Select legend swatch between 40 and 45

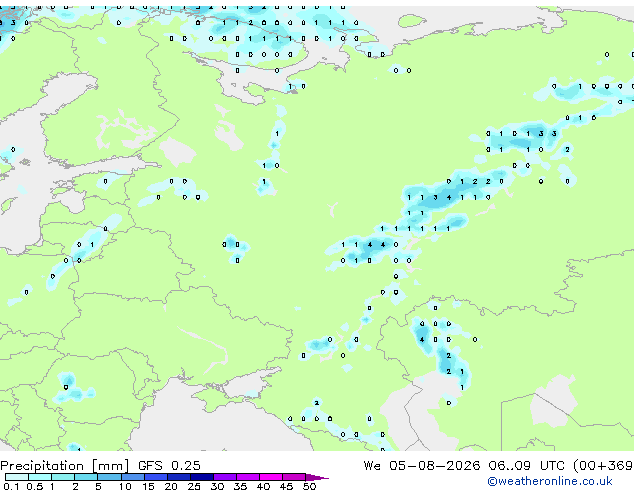point(271,477)
